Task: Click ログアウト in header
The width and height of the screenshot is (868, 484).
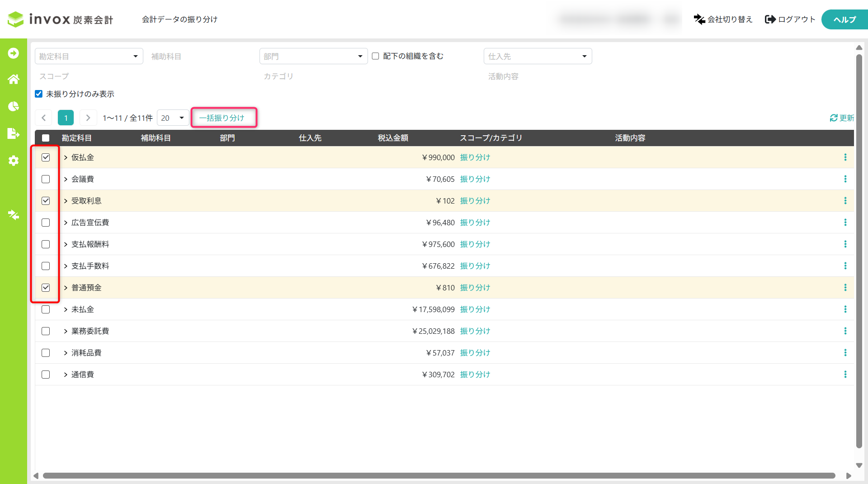Action: (790, 19)
